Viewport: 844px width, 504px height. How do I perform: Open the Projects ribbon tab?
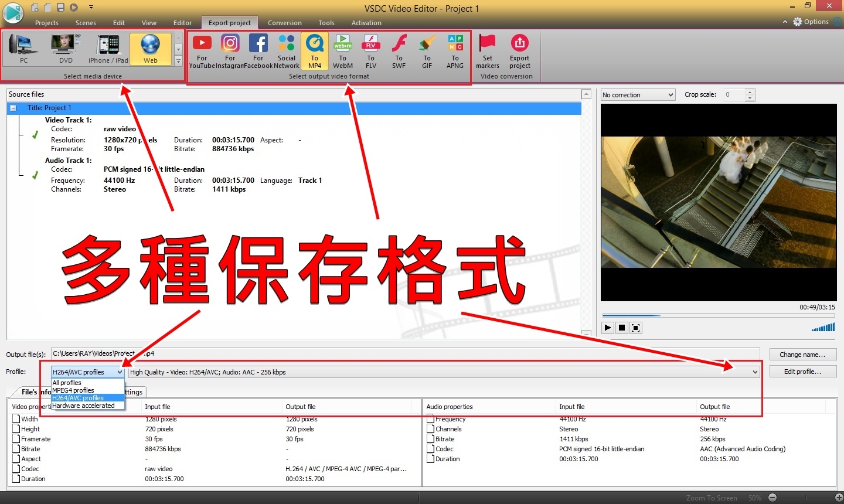[x=47, y=23]
